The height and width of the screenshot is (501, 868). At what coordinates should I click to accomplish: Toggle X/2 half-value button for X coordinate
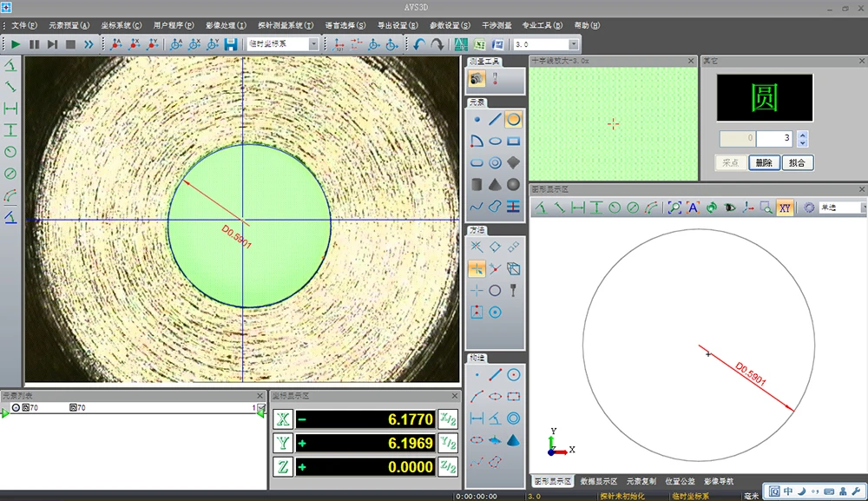tap(447, 419)
